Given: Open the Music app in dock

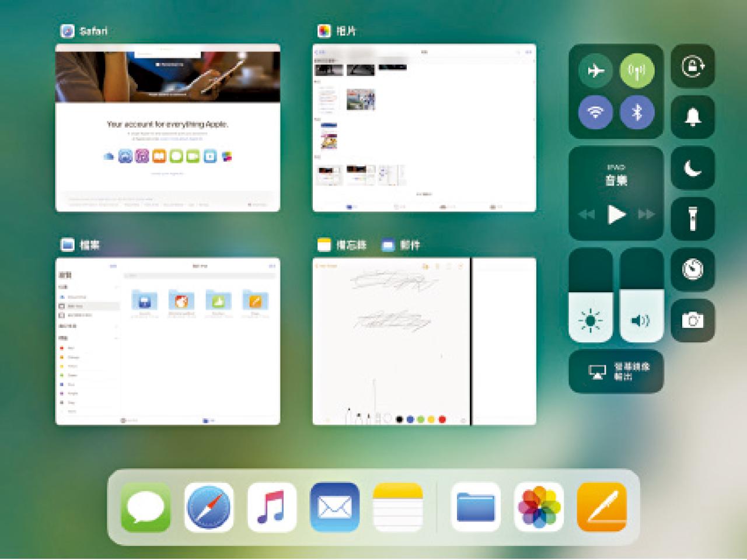Looking at the screenshot, I should point(272,508).
